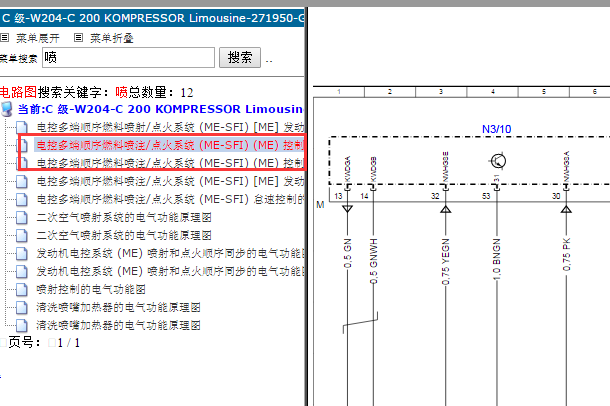Click the current model link 当前:C 级-W204-C 200
Image resolution: width=610 pixels, height=406 pixels.
click(160, 109)
